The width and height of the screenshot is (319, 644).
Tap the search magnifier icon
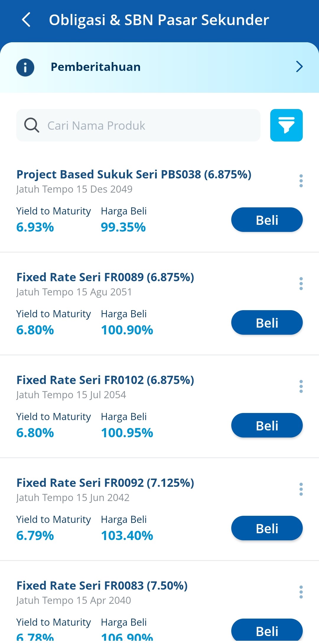tap(32, 125)
